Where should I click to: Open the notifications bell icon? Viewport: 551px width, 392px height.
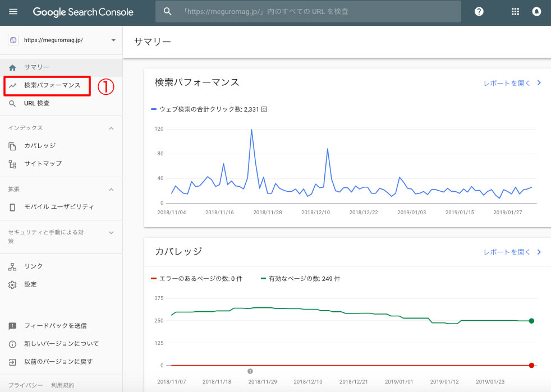point(536,12)
